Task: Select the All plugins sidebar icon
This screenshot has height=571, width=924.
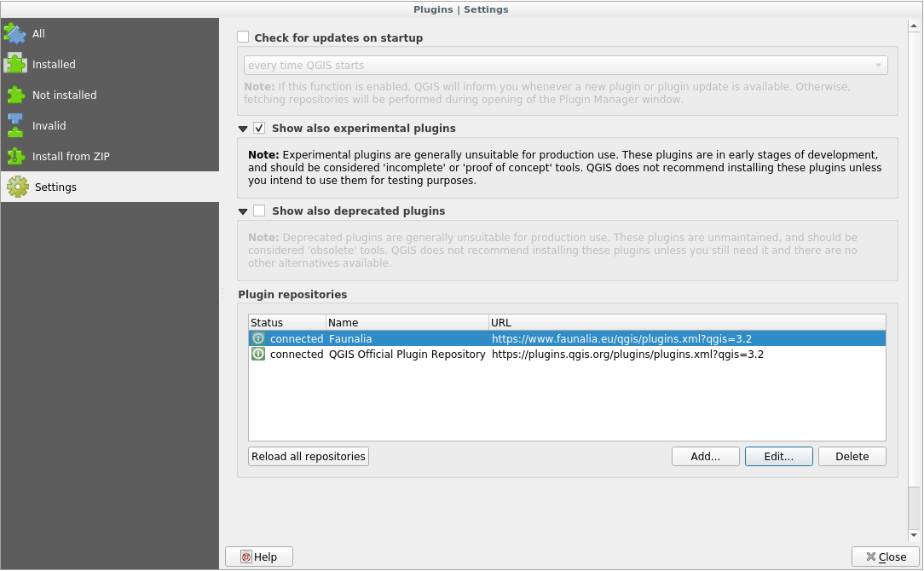Action: point(15,33)
